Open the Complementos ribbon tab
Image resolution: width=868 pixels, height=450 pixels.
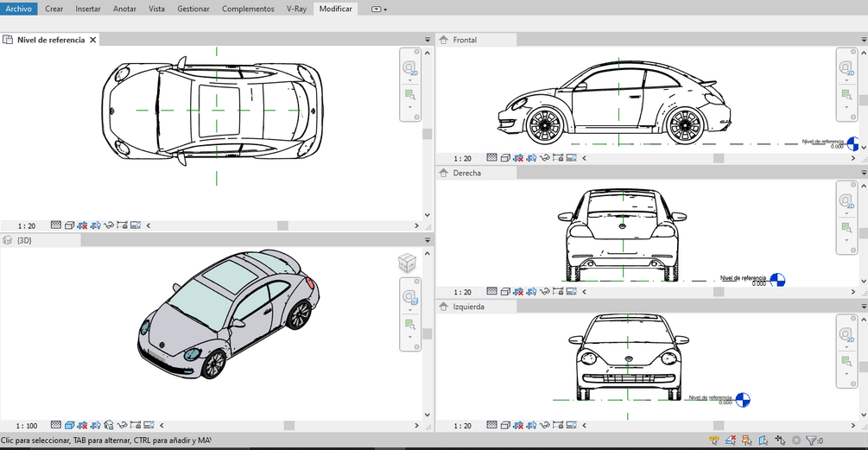coord(248,9)
